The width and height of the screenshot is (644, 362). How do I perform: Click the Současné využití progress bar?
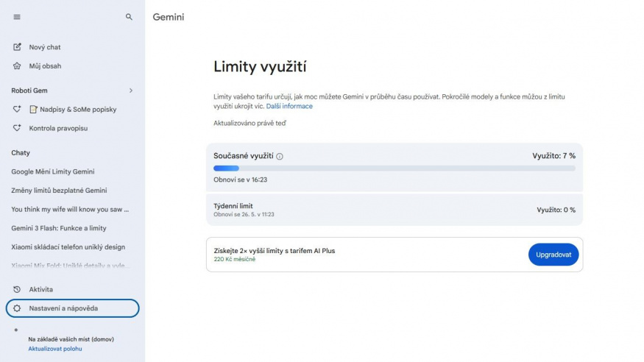coord(394,168)
